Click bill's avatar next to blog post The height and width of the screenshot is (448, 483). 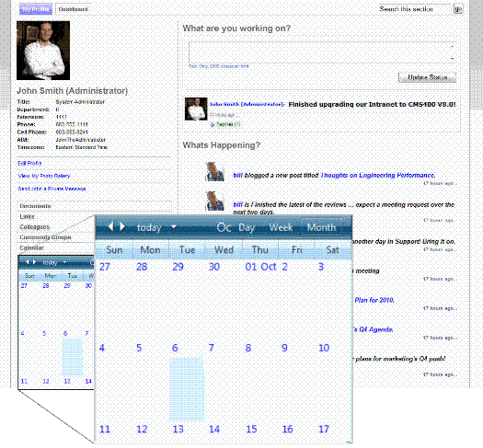click(214, 171)
